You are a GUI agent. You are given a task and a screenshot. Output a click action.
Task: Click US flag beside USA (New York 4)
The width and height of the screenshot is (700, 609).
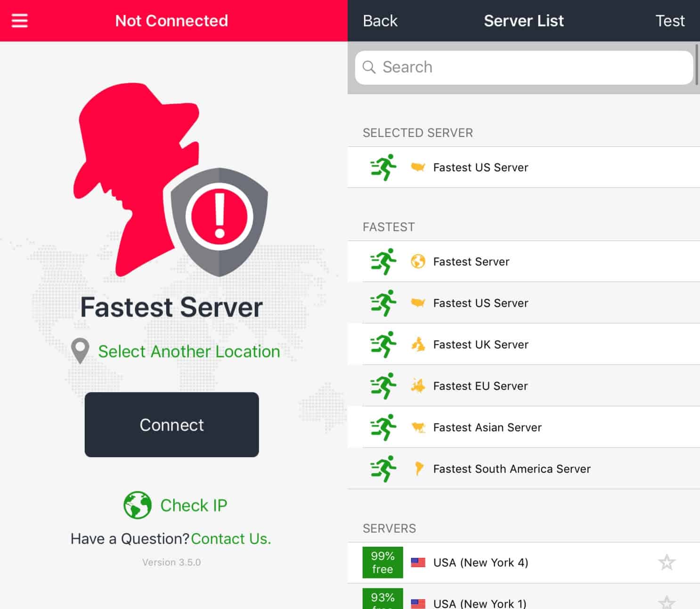coord(418,562)
